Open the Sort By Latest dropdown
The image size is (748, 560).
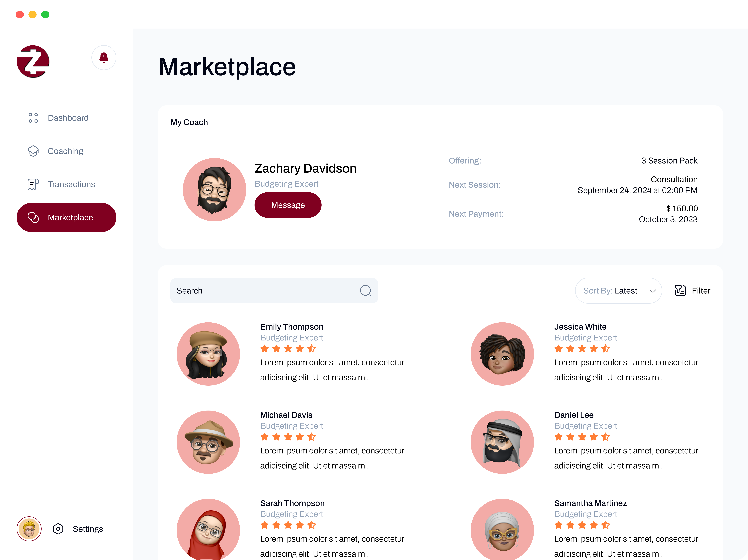point(619,291)
